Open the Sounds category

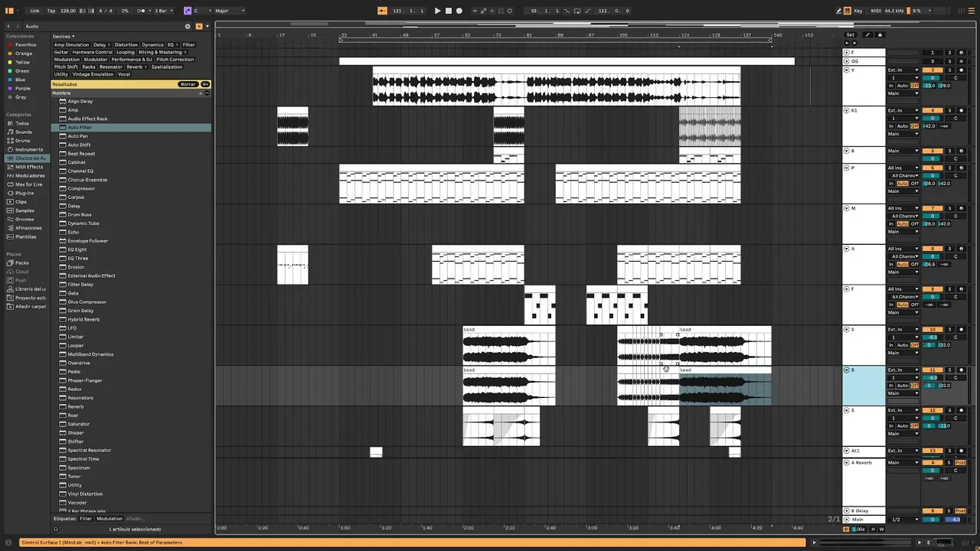click(x=24, y=132)
